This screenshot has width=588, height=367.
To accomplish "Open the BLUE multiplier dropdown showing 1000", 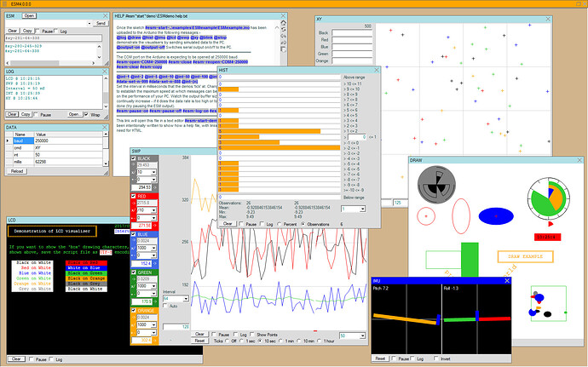I will coord(153,248).
